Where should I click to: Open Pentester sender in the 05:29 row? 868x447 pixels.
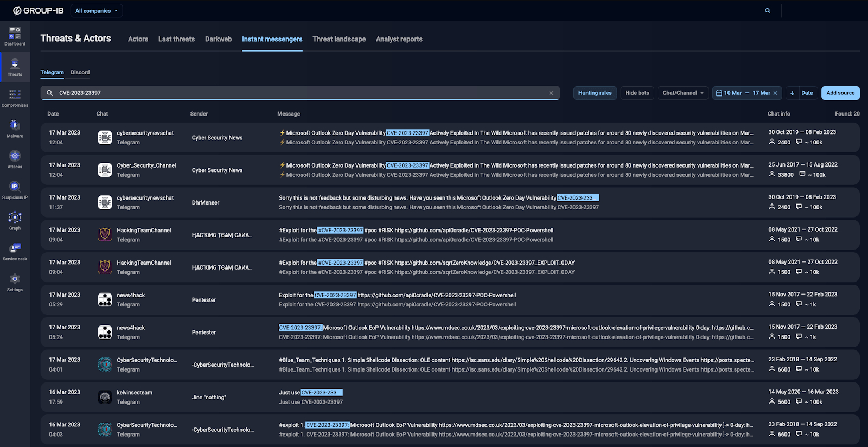coord(204,300)
